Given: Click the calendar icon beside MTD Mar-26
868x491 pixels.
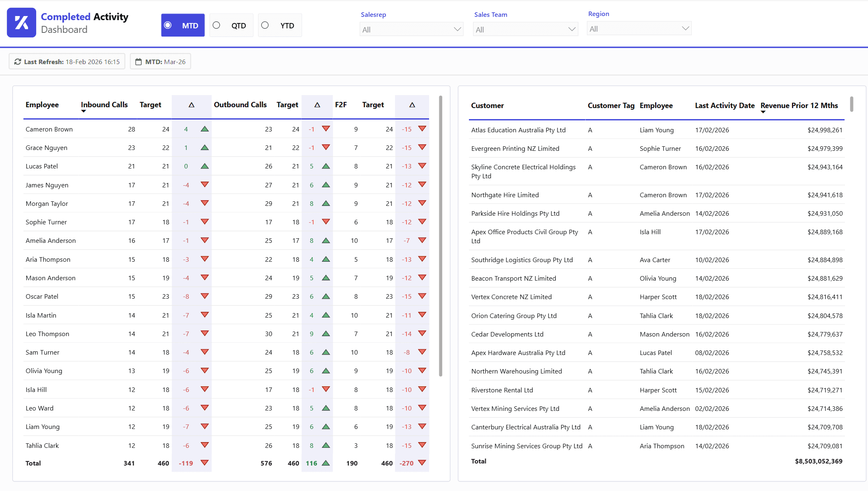Looking at the screenshot, I should click(x=139, y=62).
